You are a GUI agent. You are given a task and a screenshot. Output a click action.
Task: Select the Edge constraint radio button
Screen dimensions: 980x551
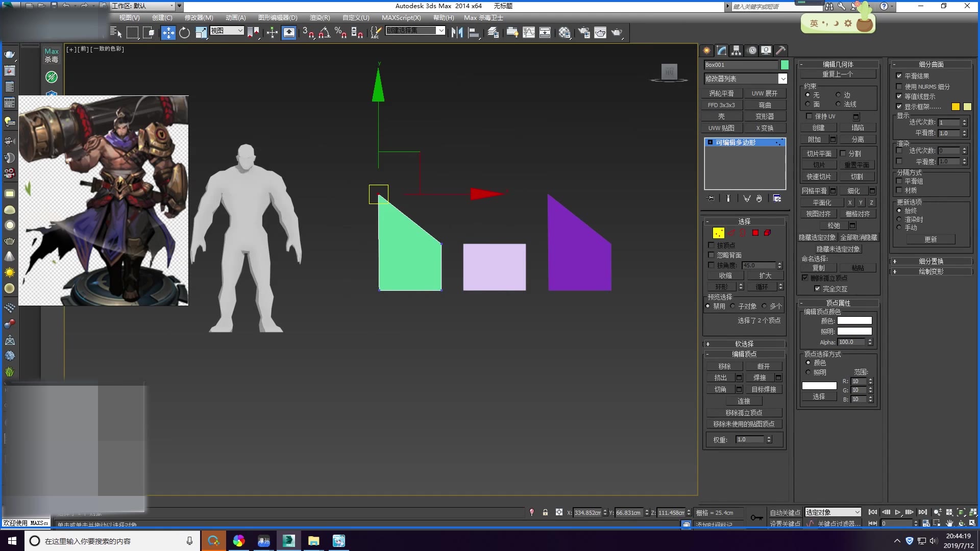click(838, 95)
